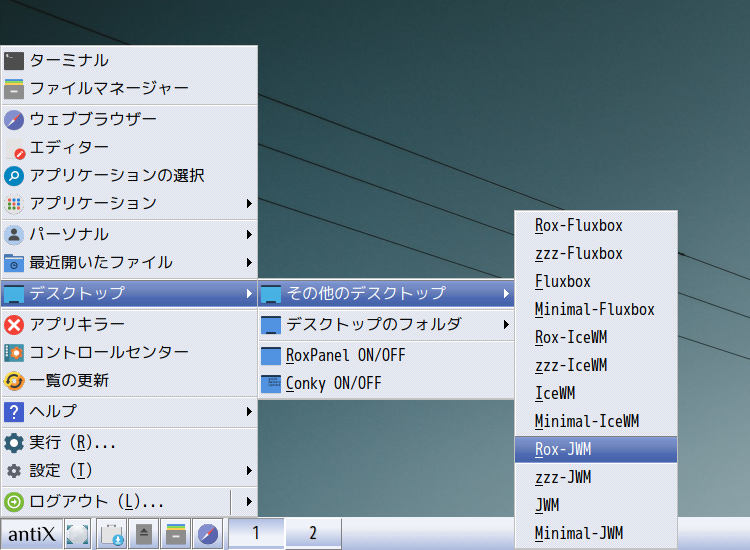Click the パーソナル person icon
Viewport: 750px width, 550px height.
(14, 235)
